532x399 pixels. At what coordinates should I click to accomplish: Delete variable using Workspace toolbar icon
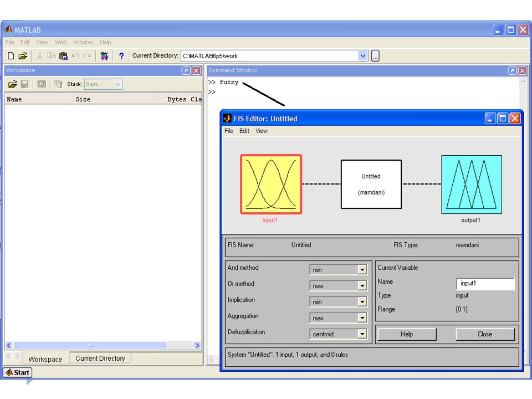click(58, 84)
